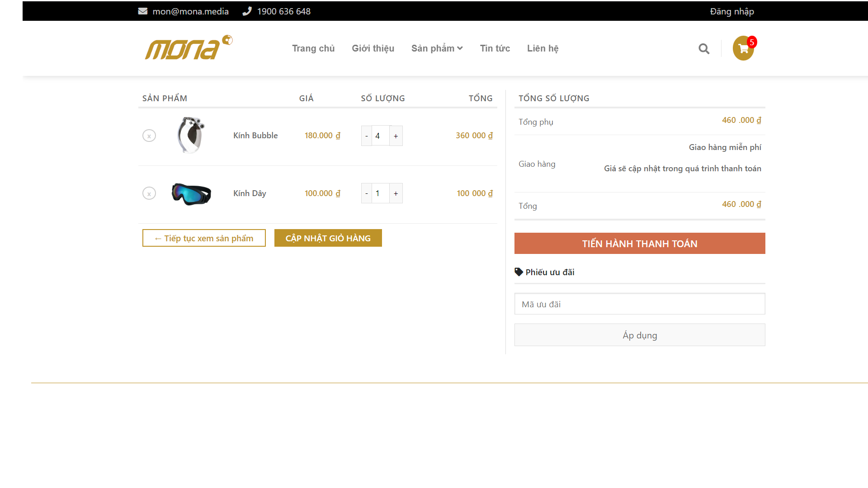Image resolution: width=868 pixels, height=488 pixels.
Task: Expand the Sản phẩm dropdown menu
Action: pos(437,48)
